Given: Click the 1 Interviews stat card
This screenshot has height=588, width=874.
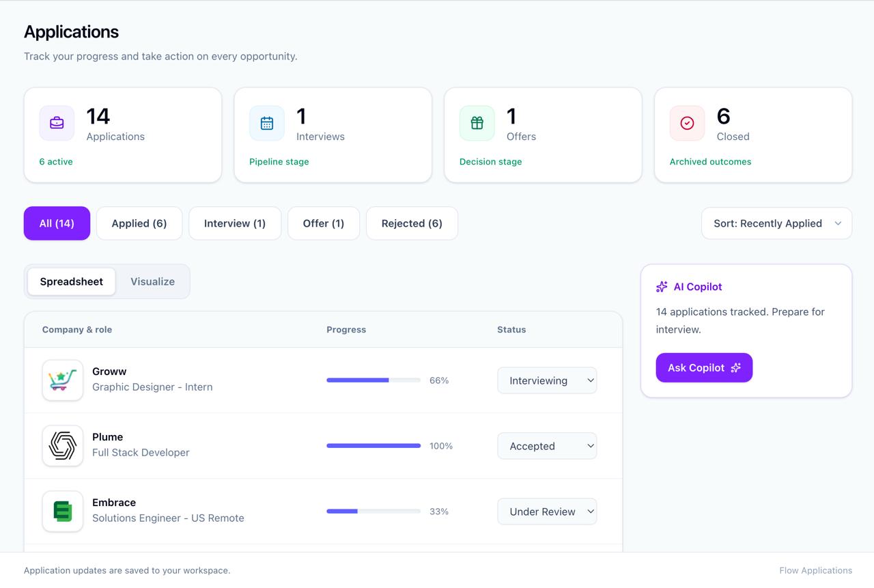Looking at the screenshot, I should pos(333,135).
